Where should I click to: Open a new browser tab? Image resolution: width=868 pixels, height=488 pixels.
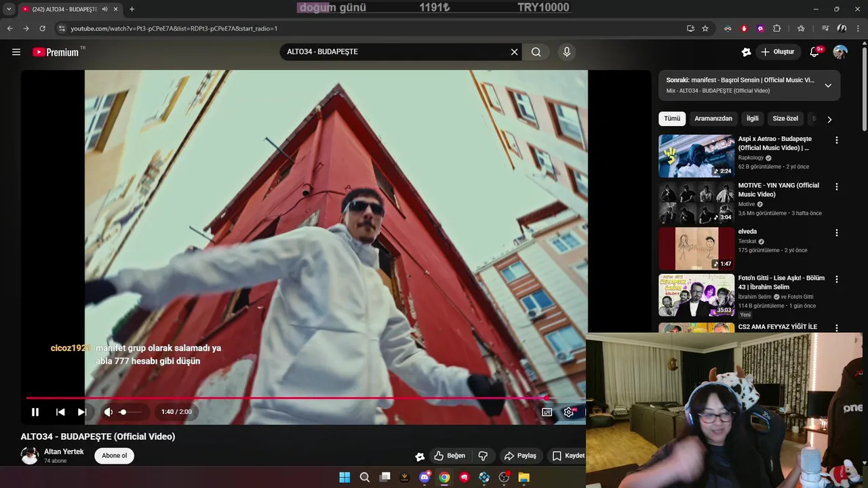132,9
